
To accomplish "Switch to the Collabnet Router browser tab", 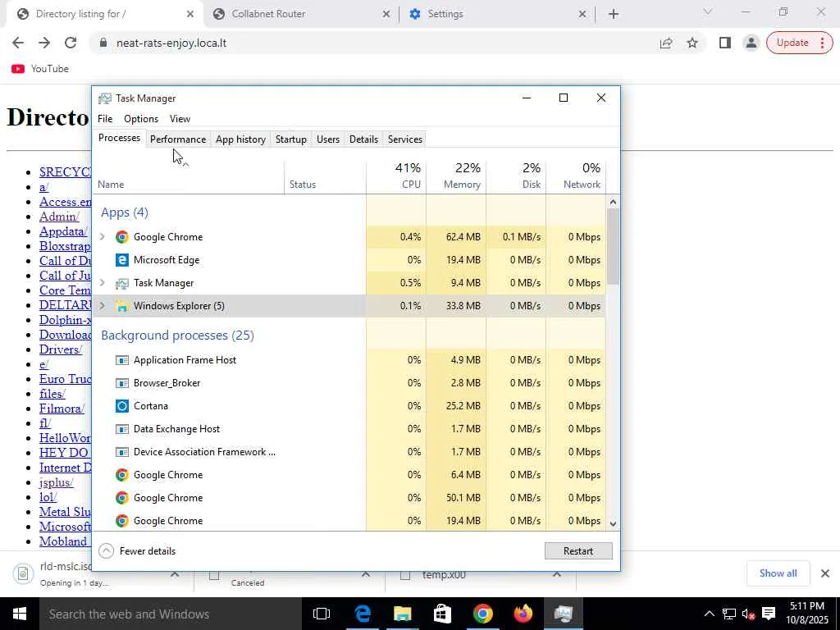I will [300, 14].
